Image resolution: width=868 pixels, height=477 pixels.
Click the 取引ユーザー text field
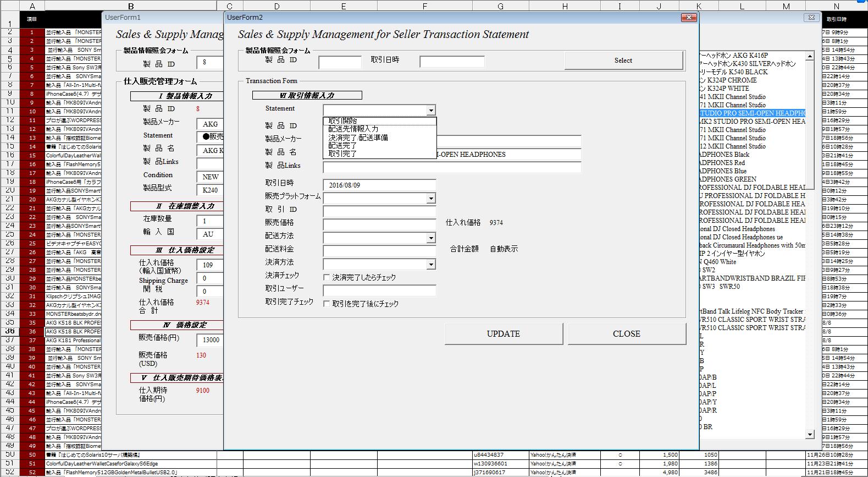(379, 290)
